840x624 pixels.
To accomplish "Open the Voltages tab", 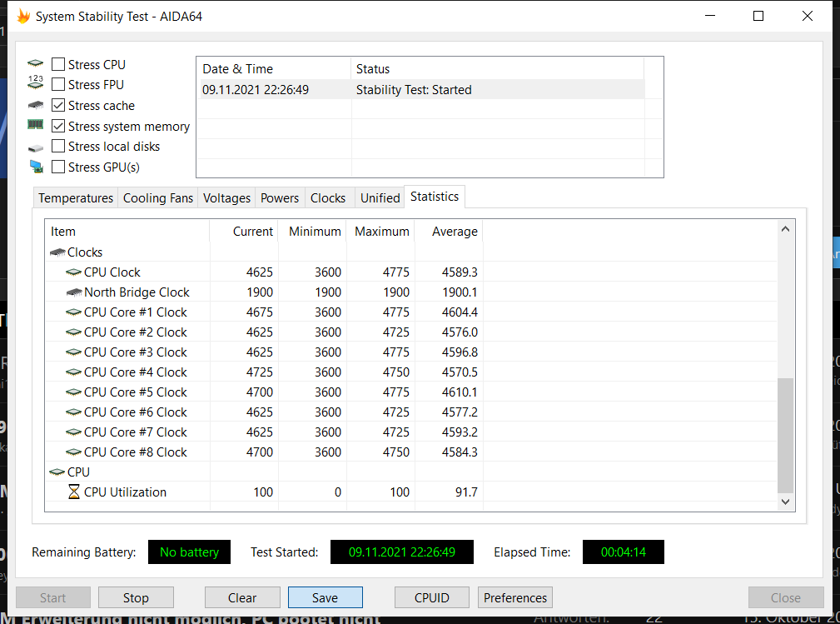I will [226, 197].
